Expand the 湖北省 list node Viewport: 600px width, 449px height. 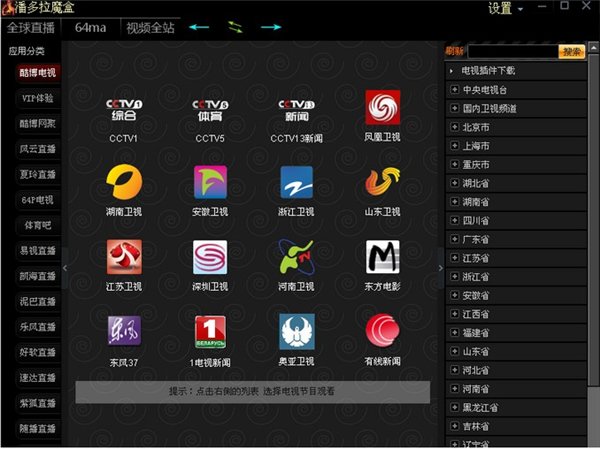coord(454,183)
